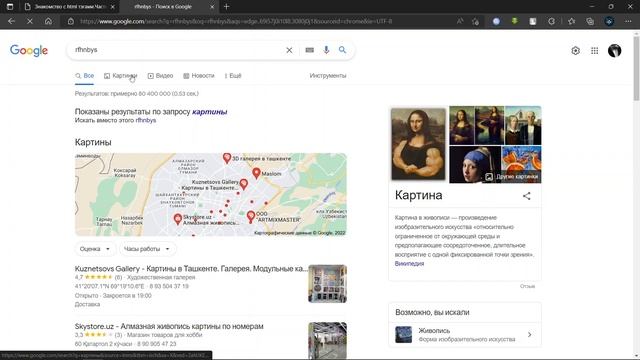Viewport: 640px width, 360px height.
Task: Open the American Gothic thumbnail
Action: click(523, 125)
